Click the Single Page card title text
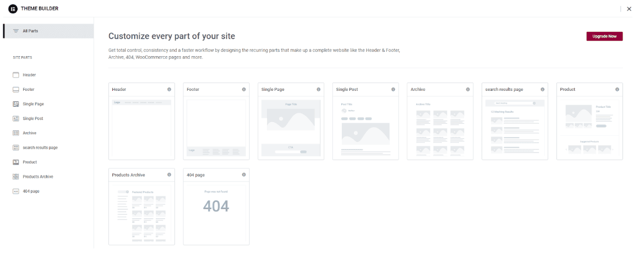The width and height of the screenshot is (644, 257). (272, 90)
